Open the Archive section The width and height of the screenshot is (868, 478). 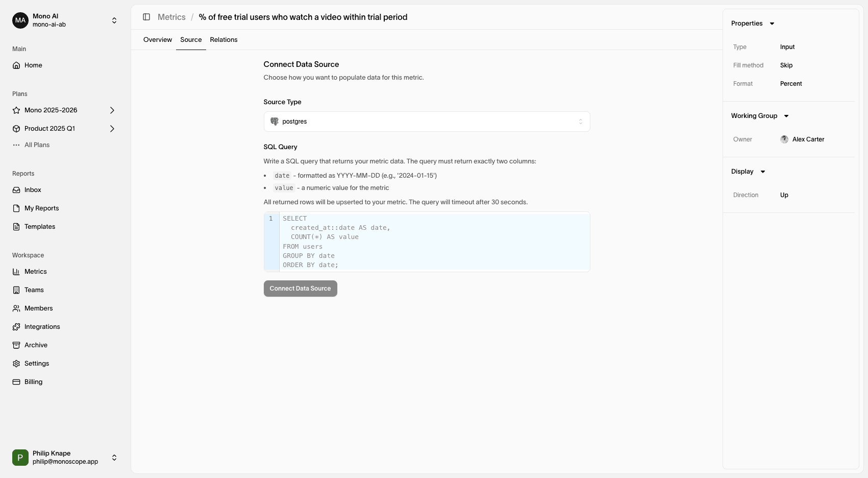pos(35,345)
